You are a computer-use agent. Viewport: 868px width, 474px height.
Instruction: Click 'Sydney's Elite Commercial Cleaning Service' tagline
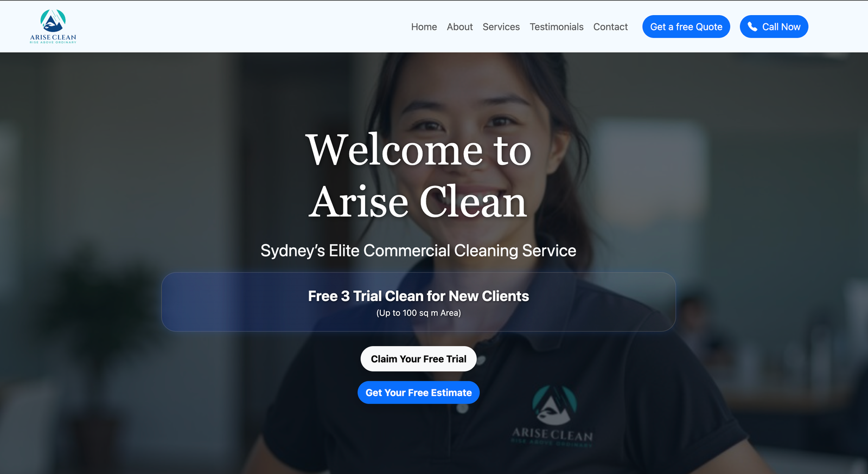pyautogui.click(x=418, y=251)
